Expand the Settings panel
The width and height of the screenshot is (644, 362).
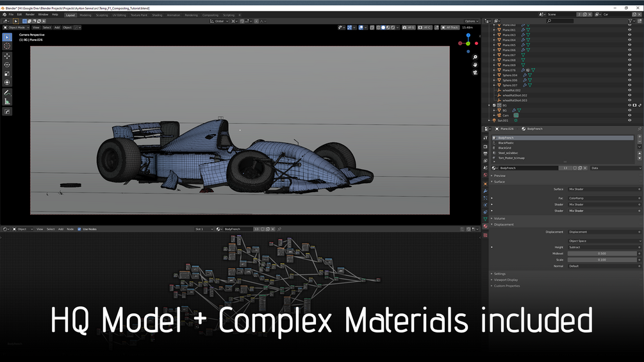point(499,274)
